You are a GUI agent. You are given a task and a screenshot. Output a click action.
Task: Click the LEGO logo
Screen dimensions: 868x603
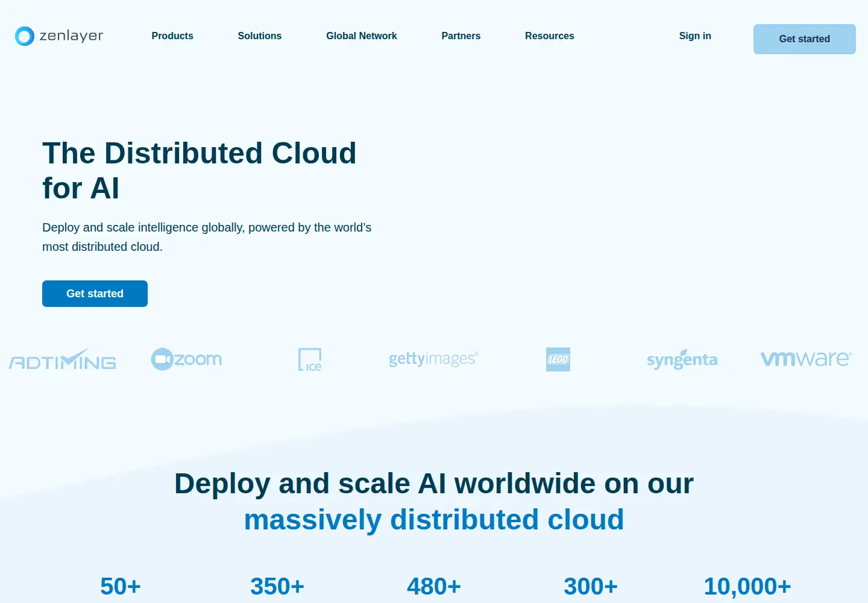(x=558, y=359)
